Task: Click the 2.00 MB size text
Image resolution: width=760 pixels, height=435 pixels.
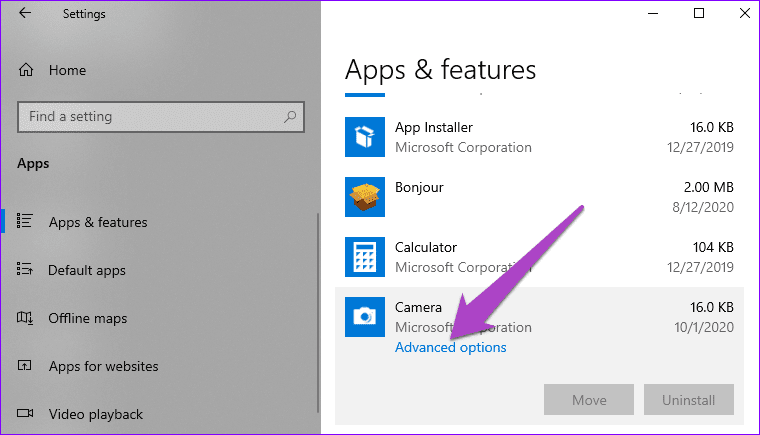Action: [709, 187]
